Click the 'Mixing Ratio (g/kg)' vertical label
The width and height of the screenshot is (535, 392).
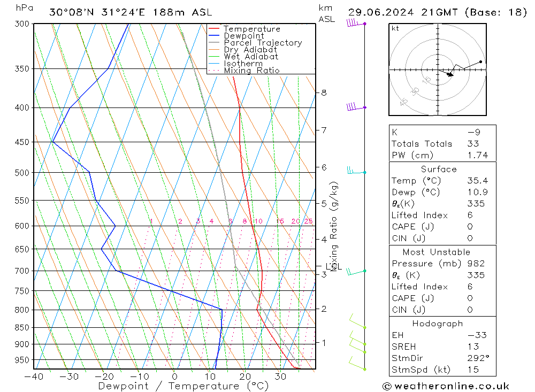point(334,226)
